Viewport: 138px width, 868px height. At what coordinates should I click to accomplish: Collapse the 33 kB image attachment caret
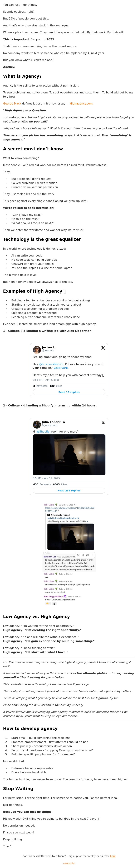point(87,522)
